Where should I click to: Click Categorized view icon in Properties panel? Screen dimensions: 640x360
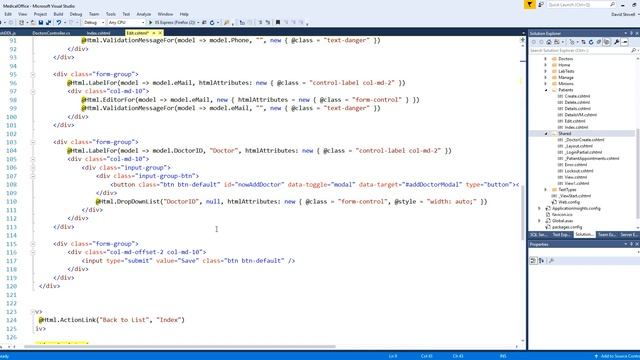coord(533,260)
